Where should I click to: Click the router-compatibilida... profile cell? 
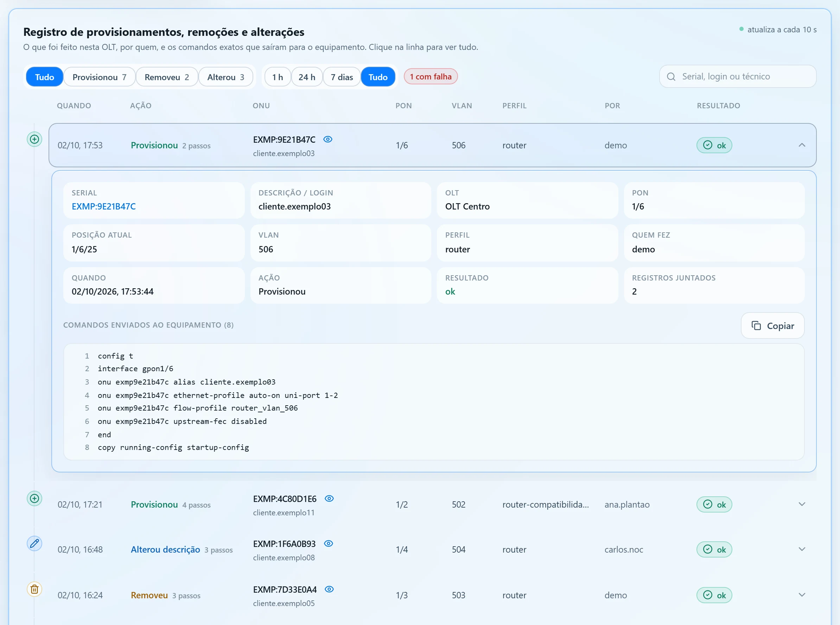546,504
